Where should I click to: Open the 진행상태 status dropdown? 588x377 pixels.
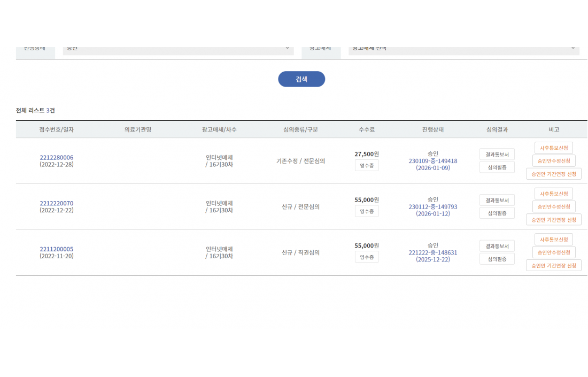tap(178, 49)
